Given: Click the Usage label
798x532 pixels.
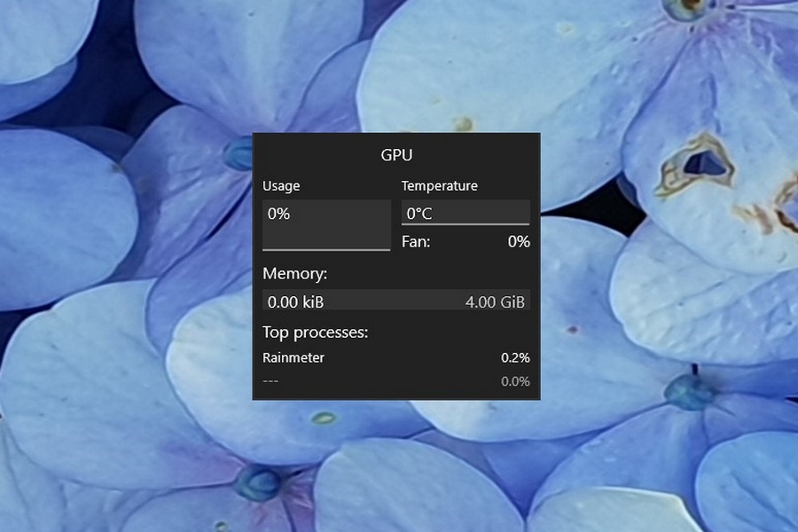Looking at the screenshot, I should pos(281,186).
